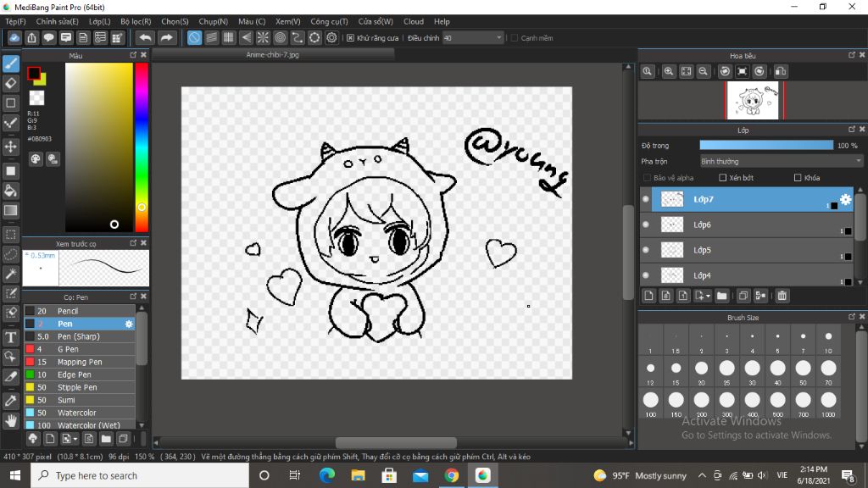Screen dimensions: 868x488
Task: Show hidden system tray icons chevron
Action: pyautogui.click(x=702, y=475)
